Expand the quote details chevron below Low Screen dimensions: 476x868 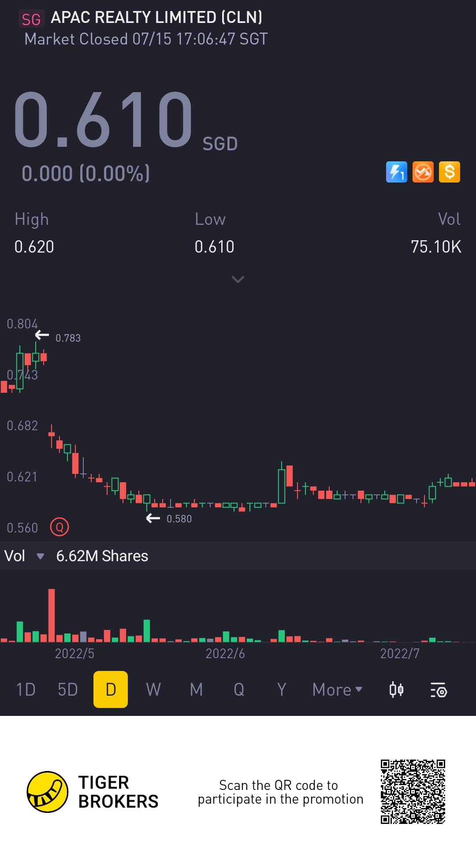(238, 279)
